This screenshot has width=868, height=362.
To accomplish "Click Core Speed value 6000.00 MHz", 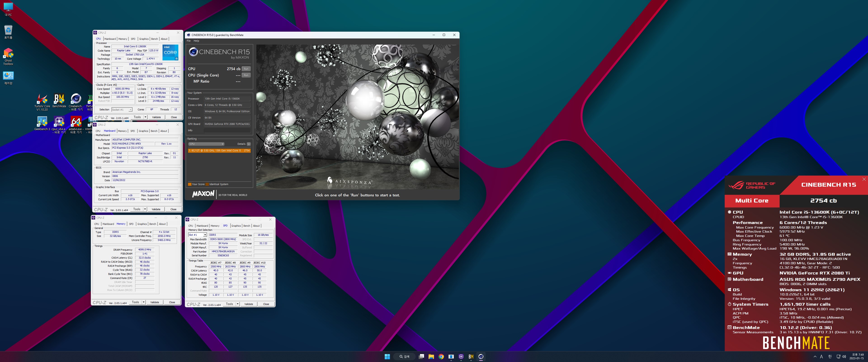I will pyautogui.click(x=122, y=89).
